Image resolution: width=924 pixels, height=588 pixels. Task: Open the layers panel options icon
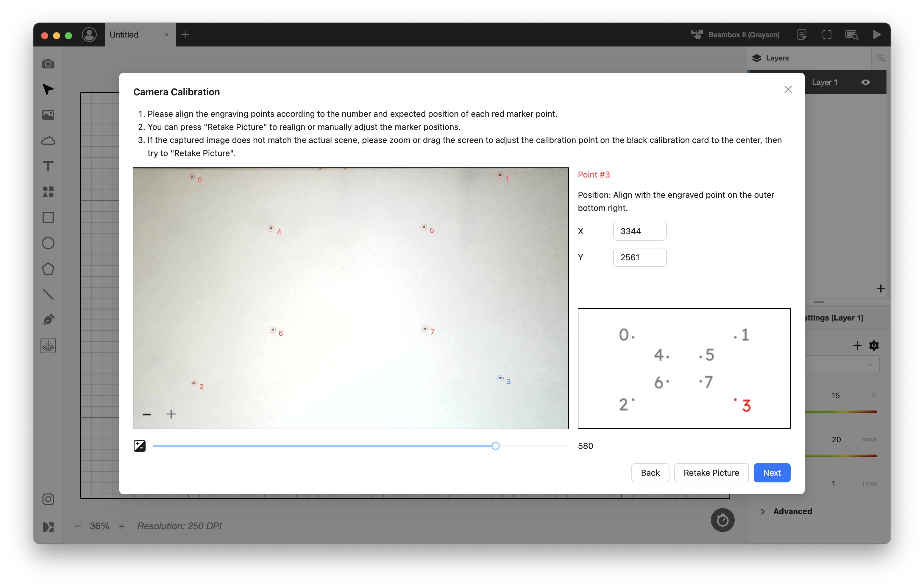click(x=881, y=58)
